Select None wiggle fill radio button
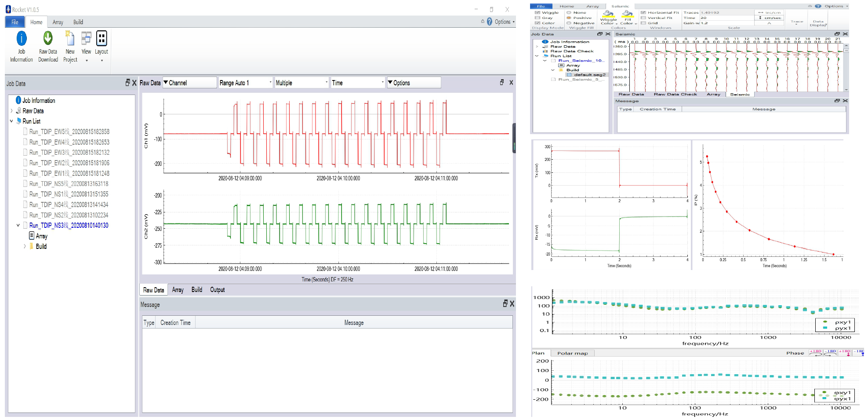This screenshot has height=420, width=868. (x=569, y=13)
